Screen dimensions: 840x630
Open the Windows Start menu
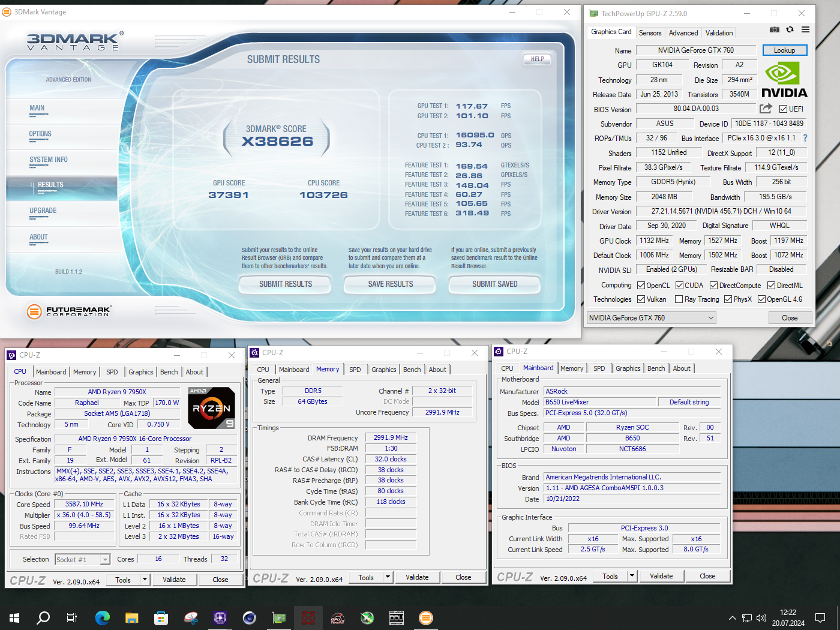pyautogui.click(x=14, y=617)
